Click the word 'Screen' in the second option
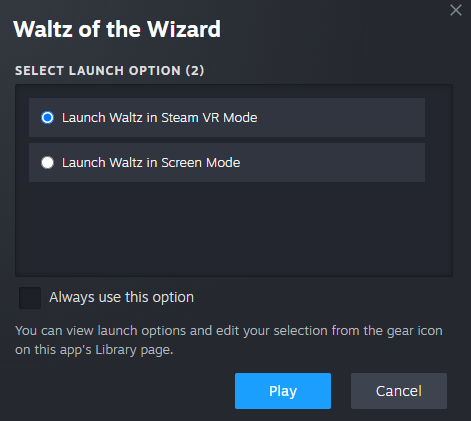This screenshot has width=471, height=421. 182,163
